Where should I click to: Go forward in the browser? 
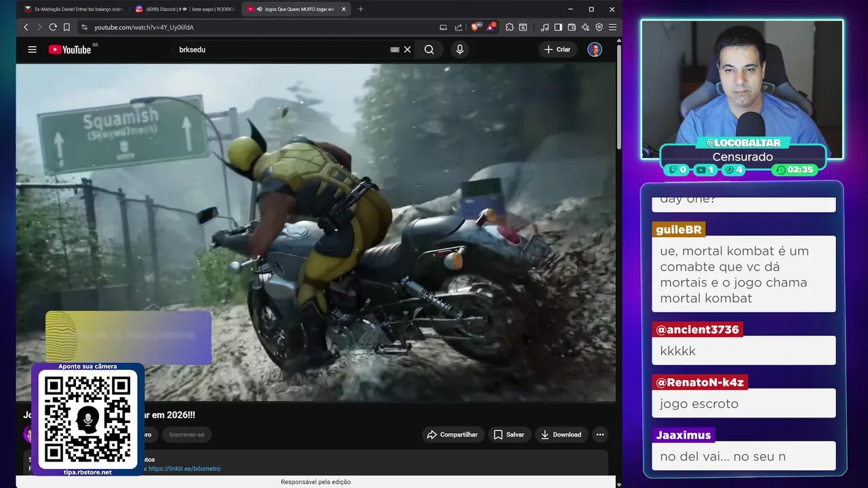click(39, 27)
